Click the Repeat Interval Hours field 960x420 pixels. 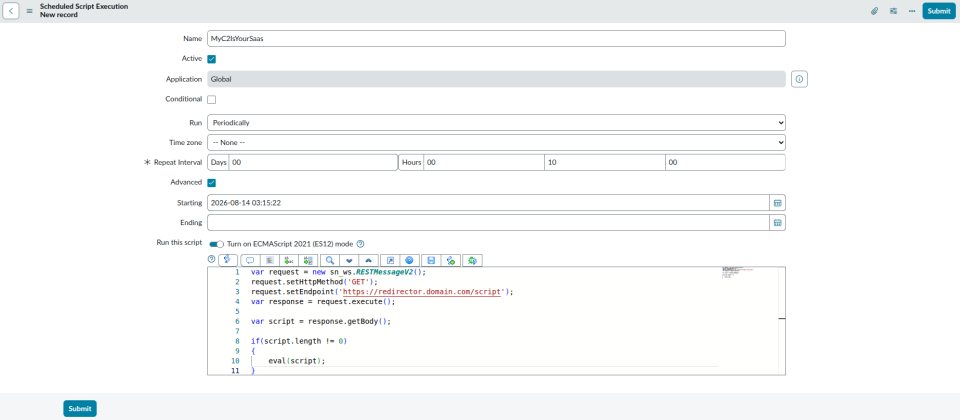tap(484, 162)
